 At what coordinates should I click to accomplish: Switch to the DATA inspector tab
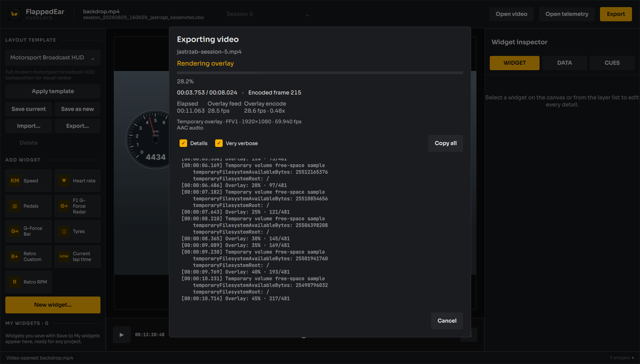pos(564,63)
